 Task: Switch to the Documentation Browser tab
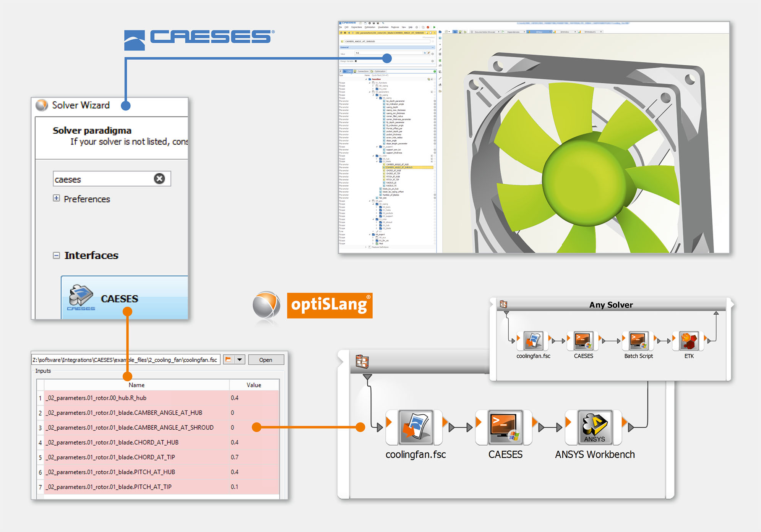[485, 32]
